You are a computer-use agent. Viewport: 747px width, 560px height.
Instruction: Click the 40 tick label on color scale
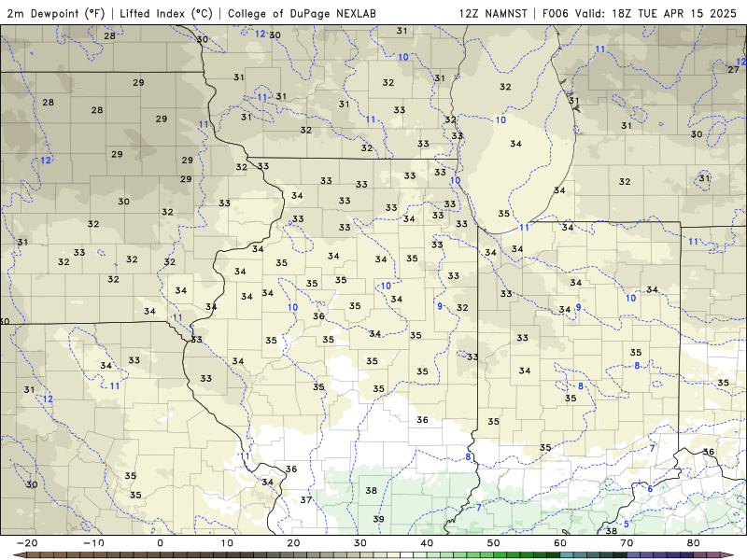[427, 543]
